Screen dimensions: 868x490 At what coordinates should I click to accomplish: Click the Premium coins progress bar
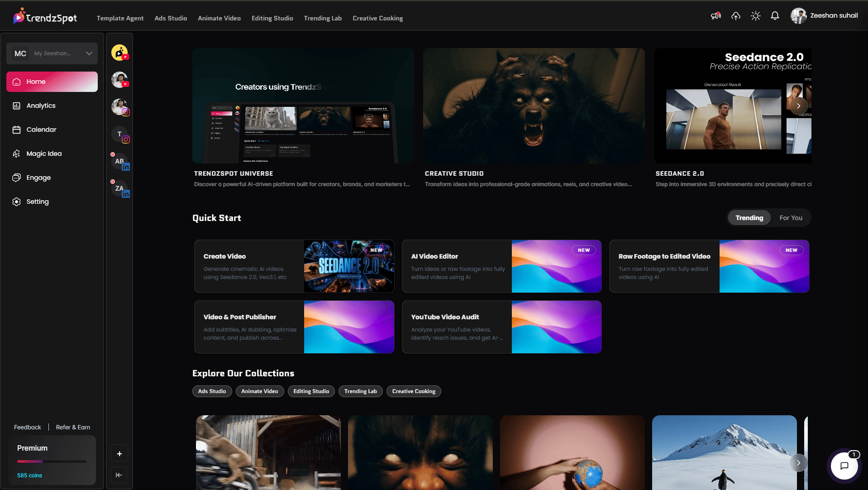52,461
